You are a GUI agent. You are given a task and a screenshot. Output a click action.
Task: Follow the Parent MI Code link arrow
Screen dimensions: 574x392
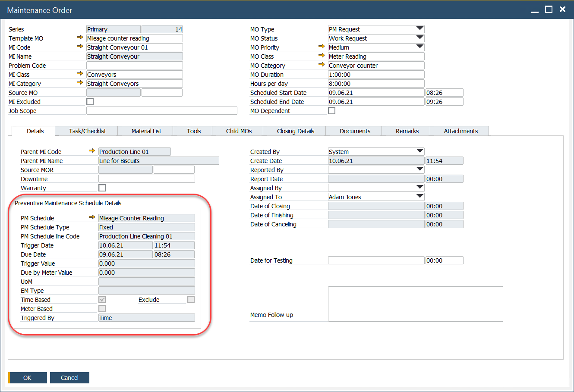tap(92, 151)
